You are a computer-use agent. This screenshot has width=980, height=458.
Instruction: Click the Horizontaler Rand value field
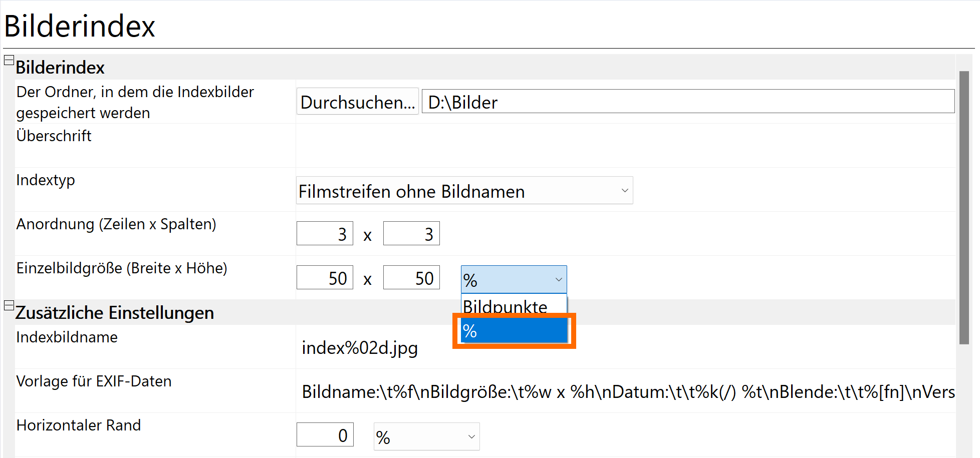pyautogui.click(x=325, y=435)
